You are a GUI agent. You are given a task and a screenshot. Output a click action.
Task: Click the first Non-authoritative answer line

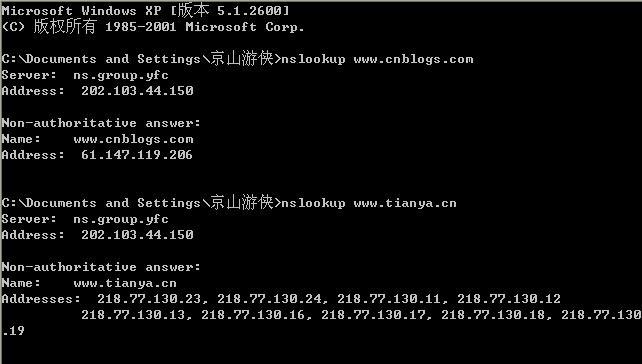click(x=101, y=123)
